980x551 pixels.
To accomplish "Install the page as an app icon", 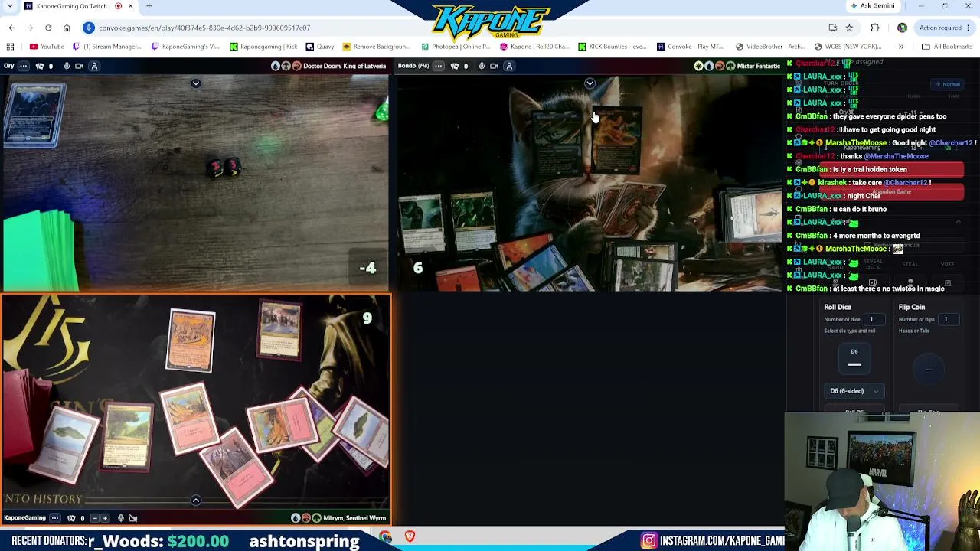I will click(x=833, y=28).
